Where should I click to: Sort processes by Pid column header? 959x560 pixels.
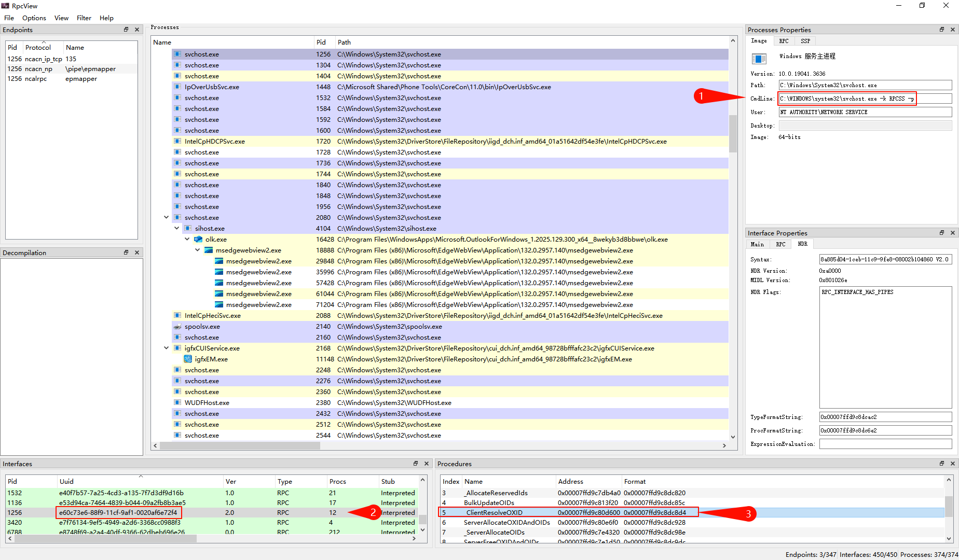click(x=321, y=43)
